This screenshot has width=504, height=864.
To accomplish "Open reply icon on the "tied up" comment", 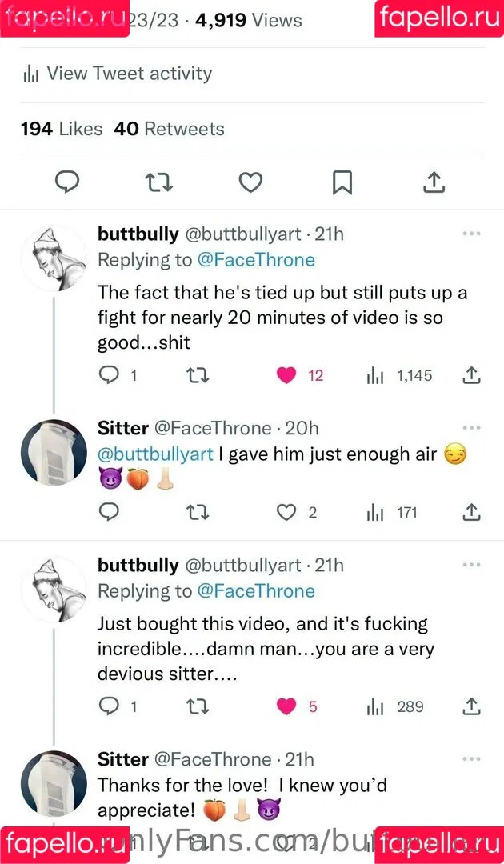I will tap(108, 374).
